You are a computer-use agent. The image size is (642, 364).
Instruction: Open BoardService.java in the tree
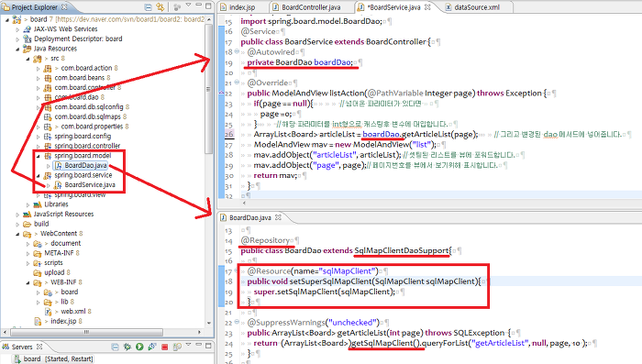90,185
